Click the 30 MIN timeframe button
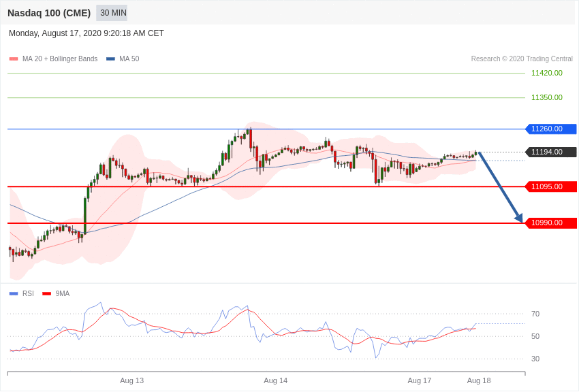 pos(112,13)
